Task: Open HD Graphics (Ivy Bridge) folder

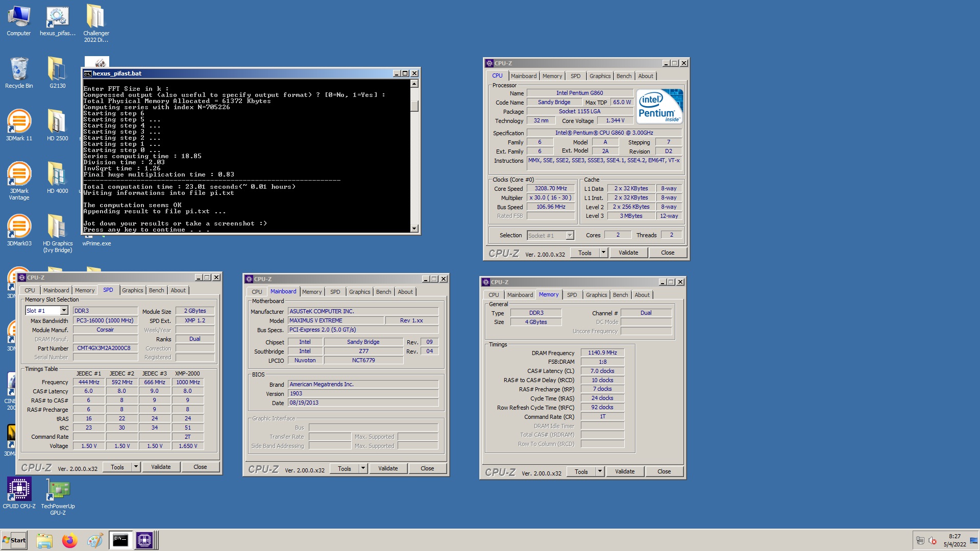Action: pos(57,233)
